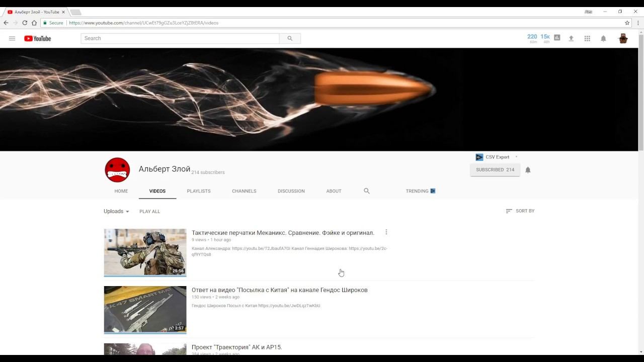The height and width of the screenshot is (362, 644).
Task: Click the CSV Export icon
Action: click(x=479, y=157)
